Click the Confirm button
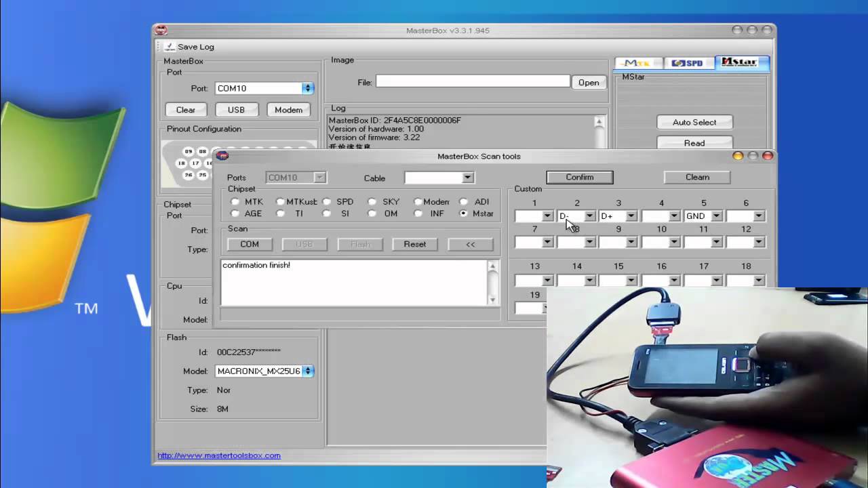868x488 pixels. 580,177
